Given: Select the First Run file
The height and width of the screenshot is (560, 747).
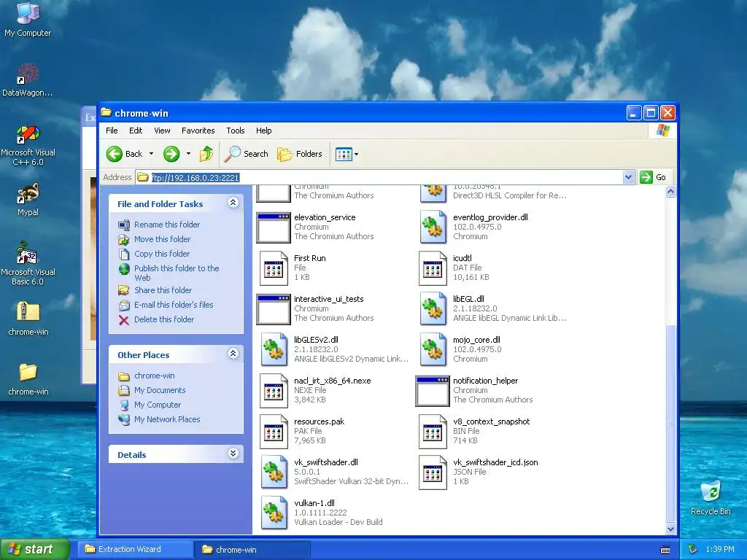Looking at the screenshot, I should (293, 268).
